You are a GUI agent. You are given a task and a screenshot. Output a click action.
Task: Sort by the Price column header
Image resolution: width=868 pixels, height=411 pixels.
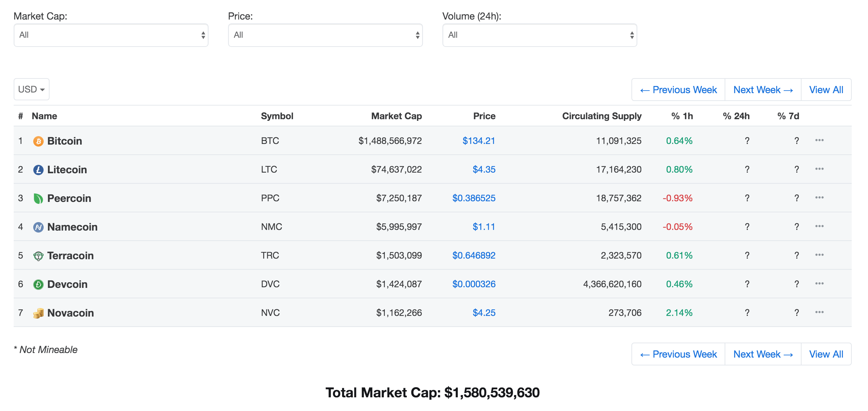tap(484, 116)
